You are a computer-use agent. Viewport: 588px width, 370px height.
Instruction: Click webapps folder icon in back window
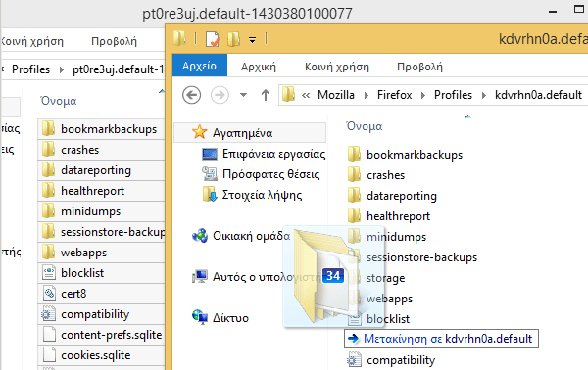point(48,252)
